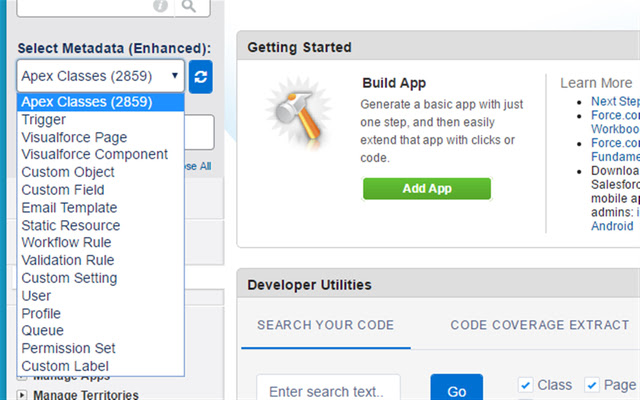Select Visualforce Page option
The height and width of the screenshot is (400, 640).
coord(74,137)
